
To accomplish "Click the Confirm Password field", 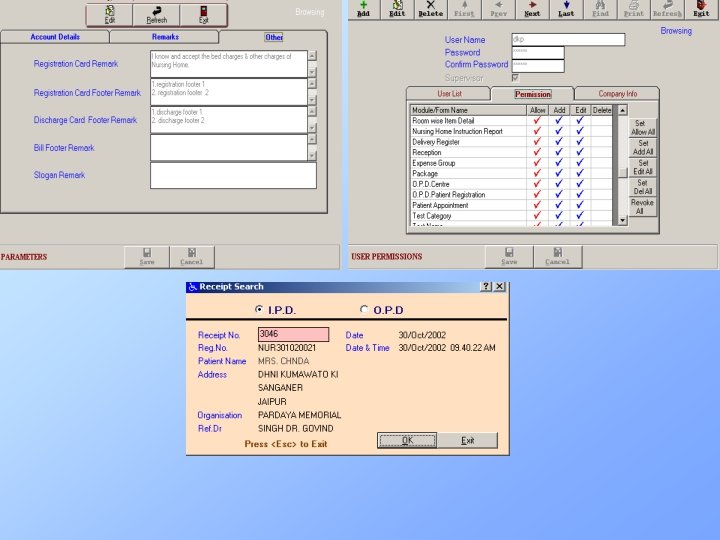I will point(538,66).
